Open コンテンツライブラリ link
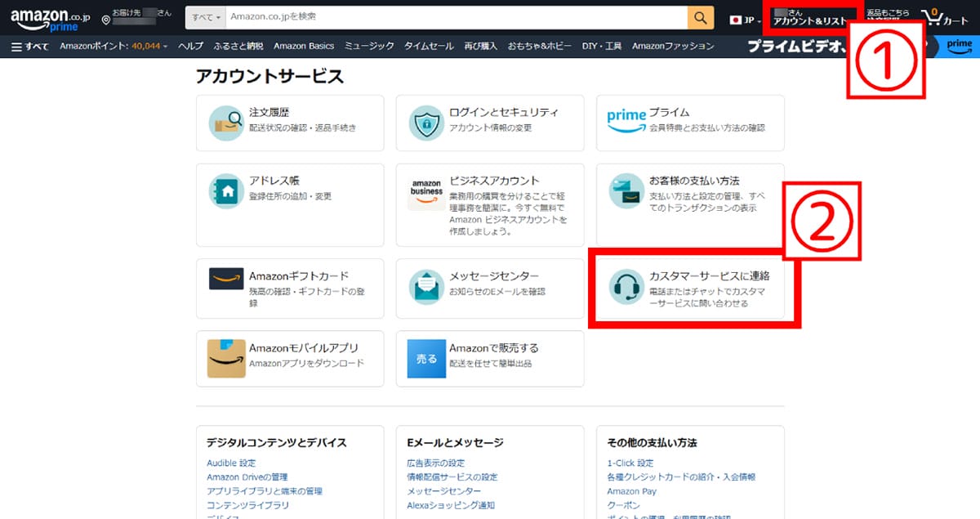Screen dimensions: 980x519 [x=247, y=506]
